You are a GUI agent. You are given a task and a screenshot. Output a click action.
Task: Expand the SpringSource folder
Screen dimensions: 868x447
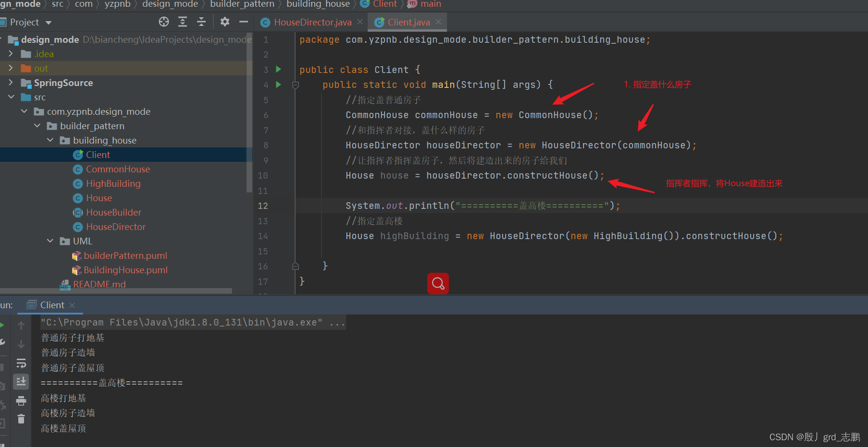(11, 83)
